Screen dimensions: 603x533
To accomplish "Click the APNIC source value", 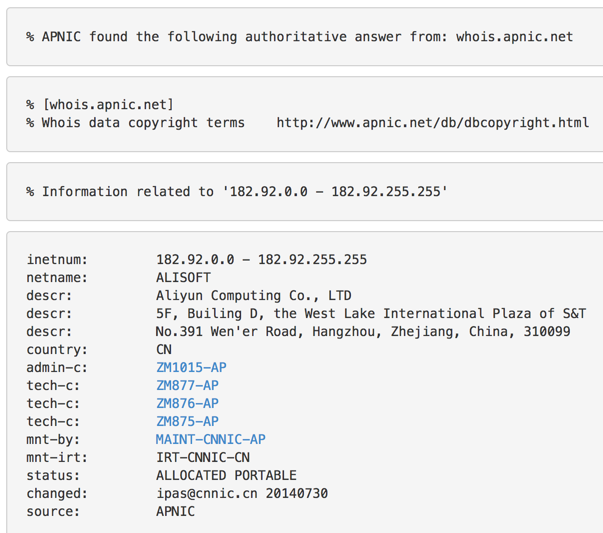I will coord(176,511).
